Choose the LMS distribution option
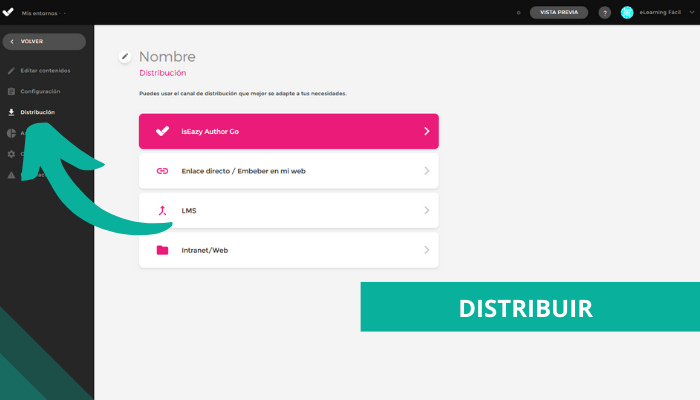Screen dimensions: 700x400 tap(289, 210)
